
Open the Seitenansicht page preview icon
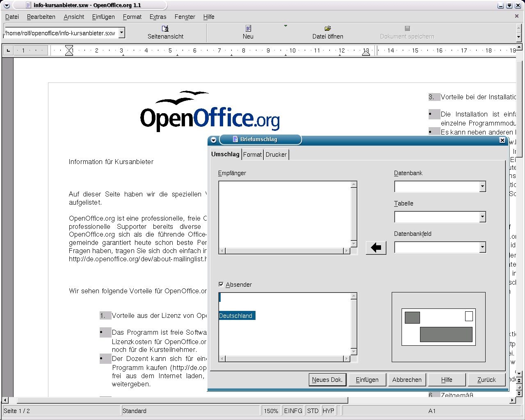[x=165, y=29]
